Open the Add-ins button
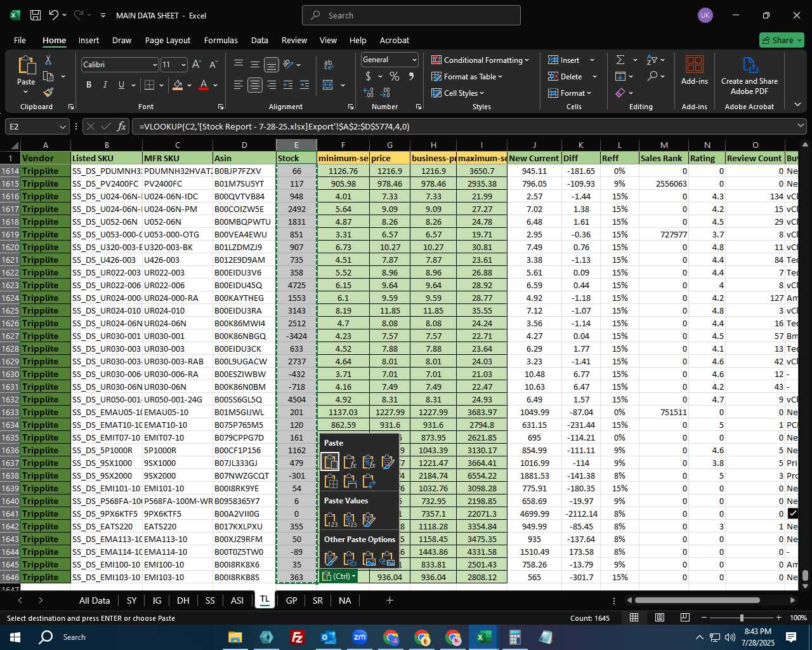The width and height of the screenshot is (812, 650). pyautogui.click(x=695, y=70)
